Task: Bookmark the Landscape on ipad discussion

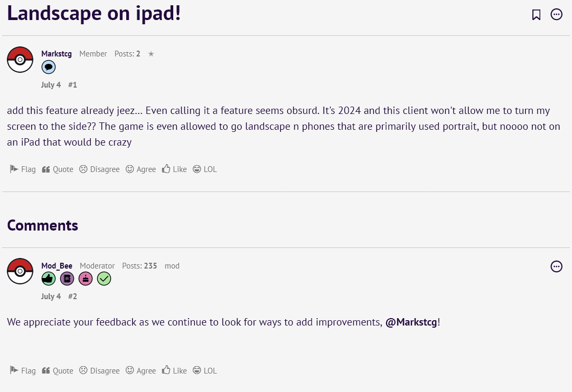Action: pos(536,15)
